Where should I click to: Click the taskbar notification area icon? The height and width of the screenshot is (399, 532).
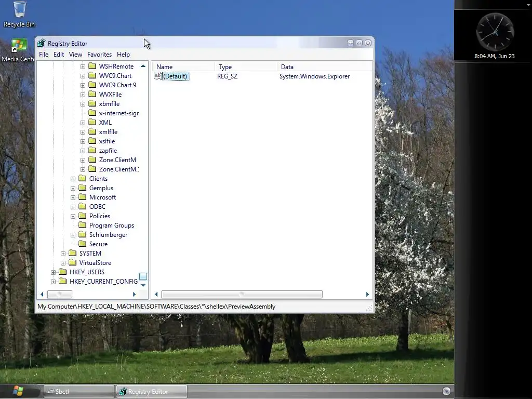446,391
